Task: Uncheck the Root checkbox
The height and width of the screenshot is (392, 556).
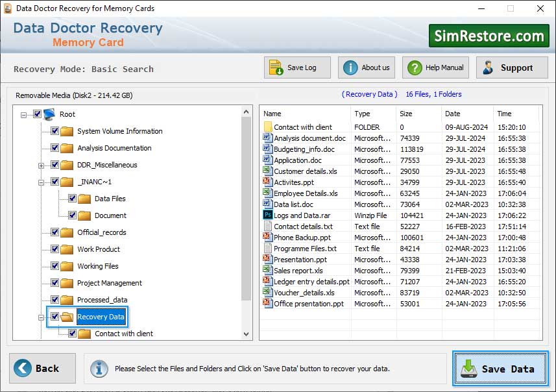Action: click(37, 114)
